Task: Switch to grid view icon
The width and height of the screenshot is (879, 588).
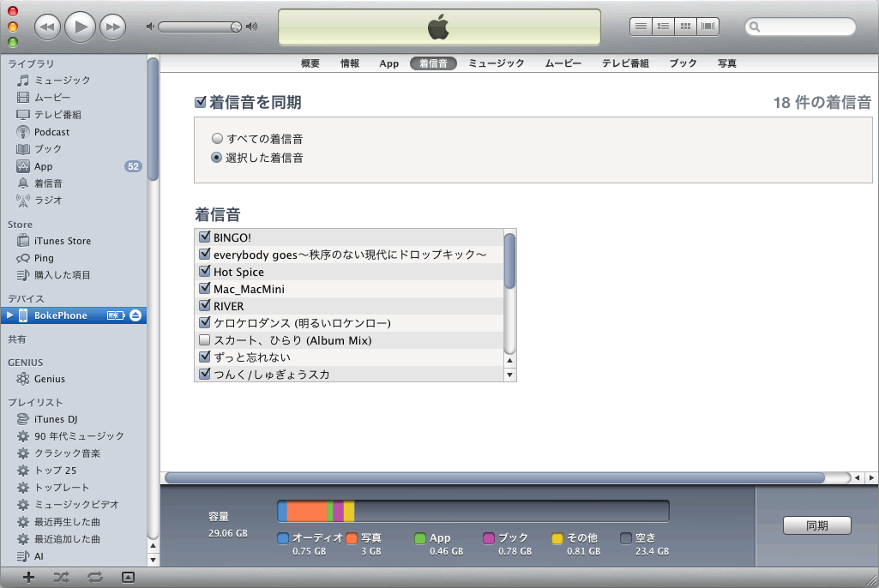Action: (685, 27)
